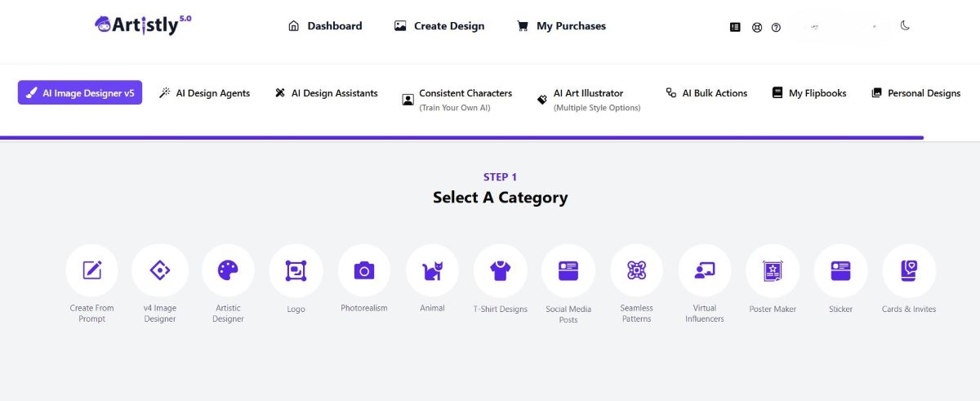Screen dimensions: 980x401
Task: Open the Social Media Posts category
Action: click(x=568, y=270)
